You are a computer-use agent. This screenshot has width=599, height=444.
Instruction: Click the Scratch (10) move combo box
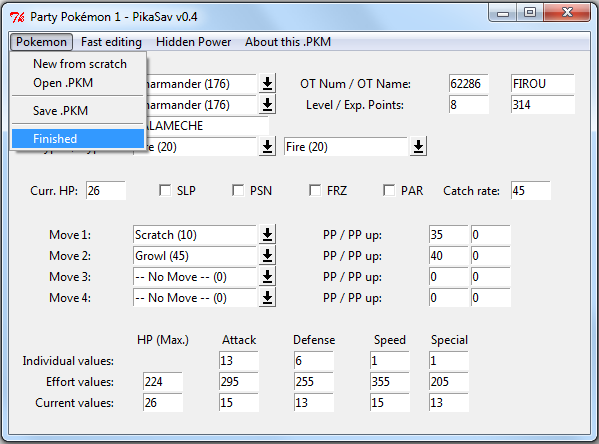coord(195,235)
